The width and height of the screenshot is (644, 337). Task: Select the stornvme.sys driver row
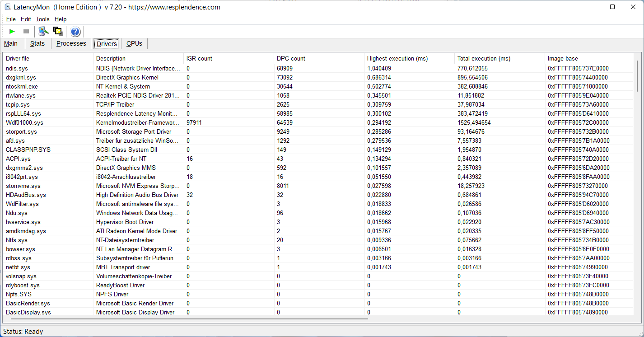pyautogui.click(x=318, y=186)
